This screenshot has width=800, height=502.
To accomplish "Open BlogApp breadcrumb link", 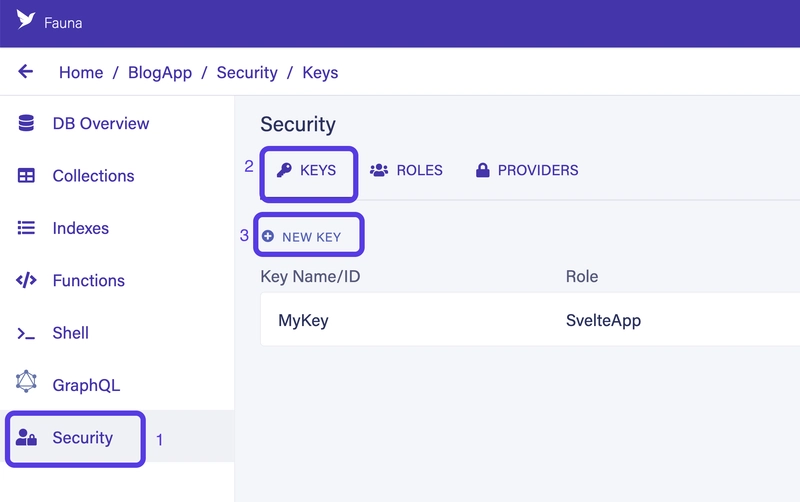I will (160, 72).
